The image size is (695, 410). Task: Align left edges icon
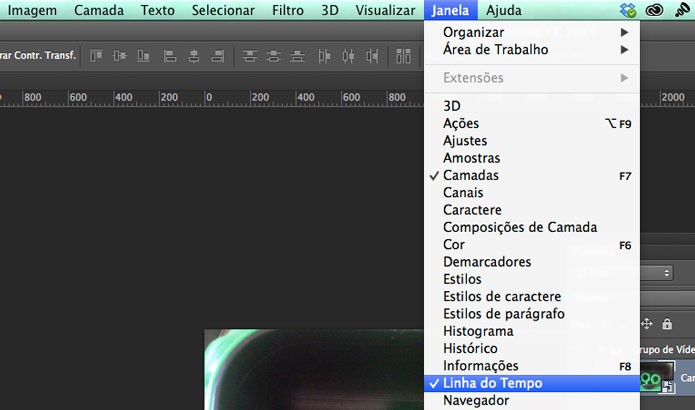coord(170,56)
